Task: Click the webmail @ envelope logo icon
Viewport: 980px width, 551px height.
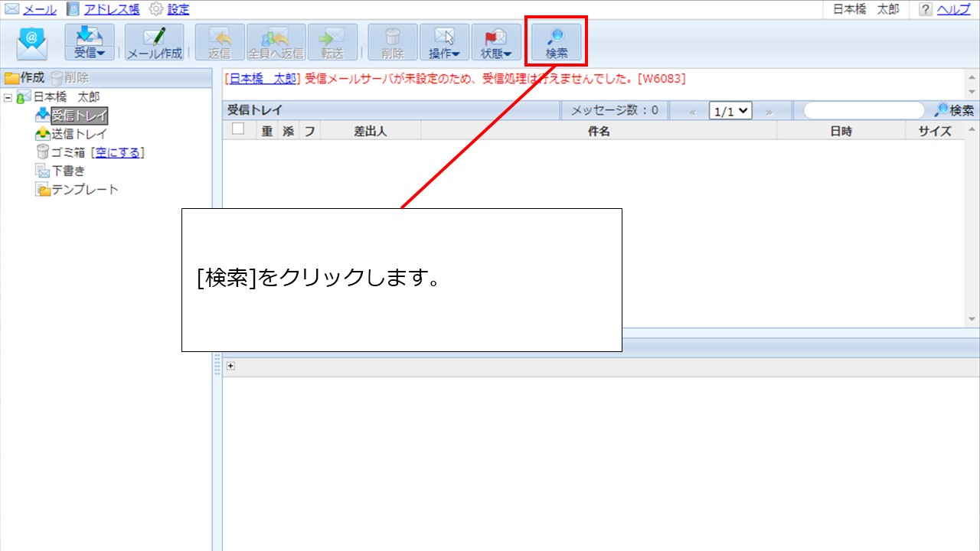Action: tap(32, 43)
